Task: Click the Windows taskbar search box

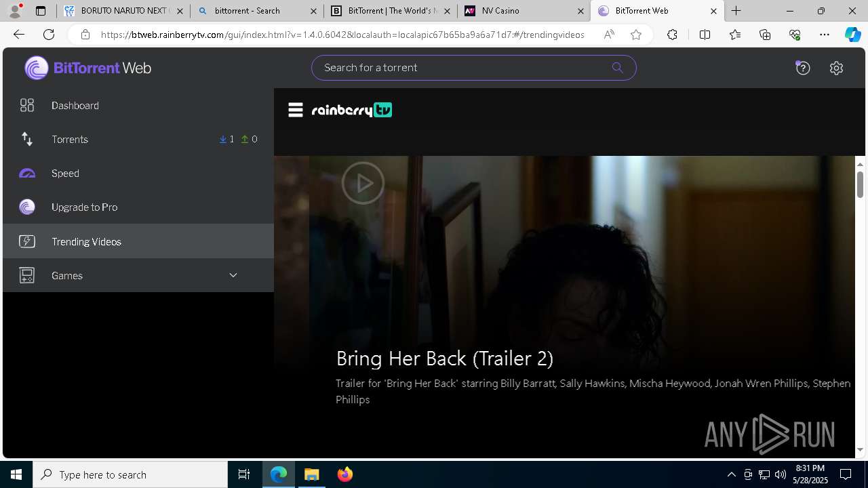Action: click(130, 474)
